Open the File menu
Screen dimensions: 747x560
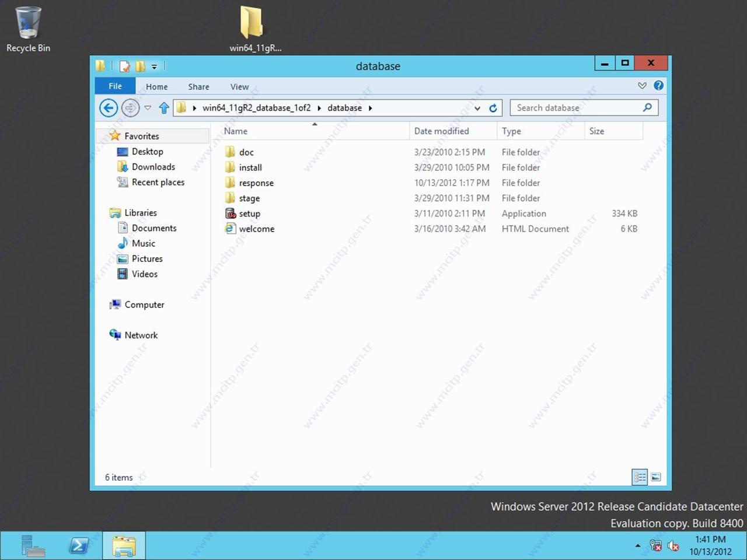[x=115, y=86]
